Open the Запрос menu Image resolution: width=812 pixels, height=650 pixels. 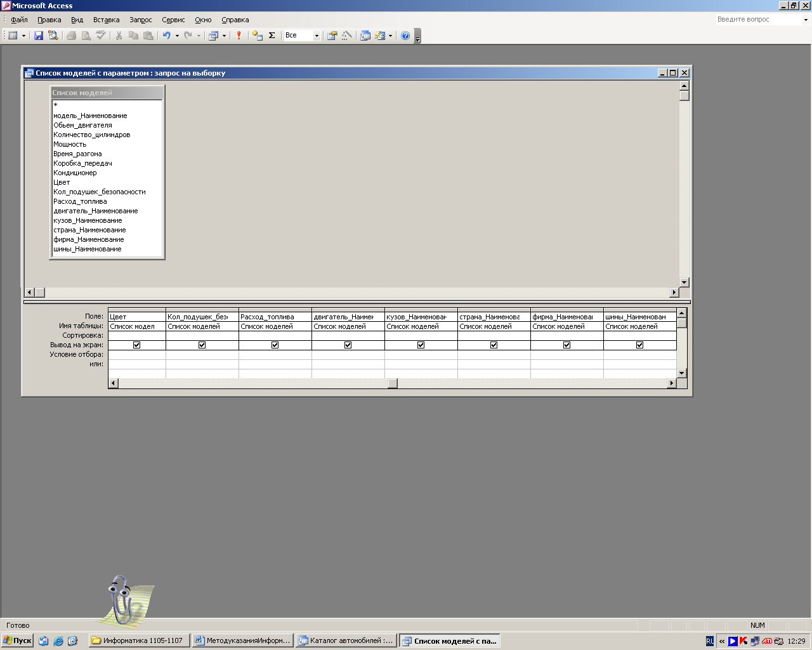(x=140, y=20)
